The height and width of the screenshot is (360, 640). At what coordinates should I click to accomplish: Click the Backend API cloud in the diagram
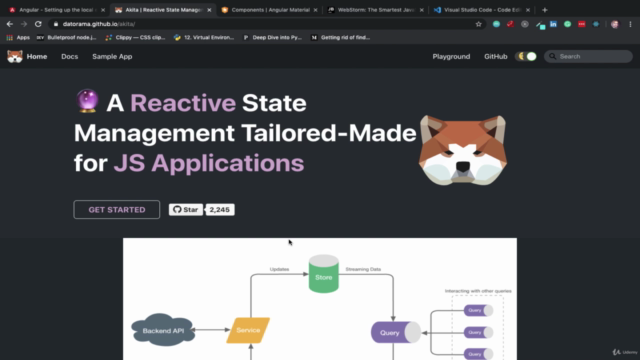(x=163, y=330)
